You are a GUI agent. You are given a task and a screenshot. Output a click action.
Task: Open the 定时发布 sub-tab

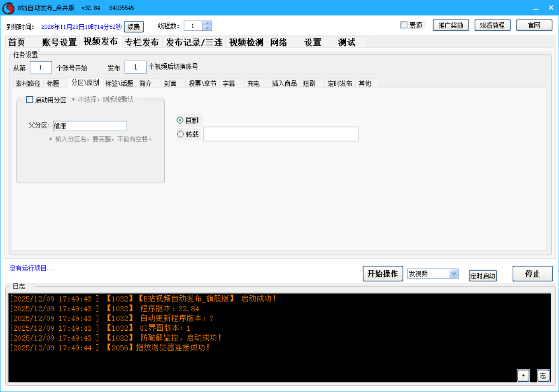(x=340, y=84)
